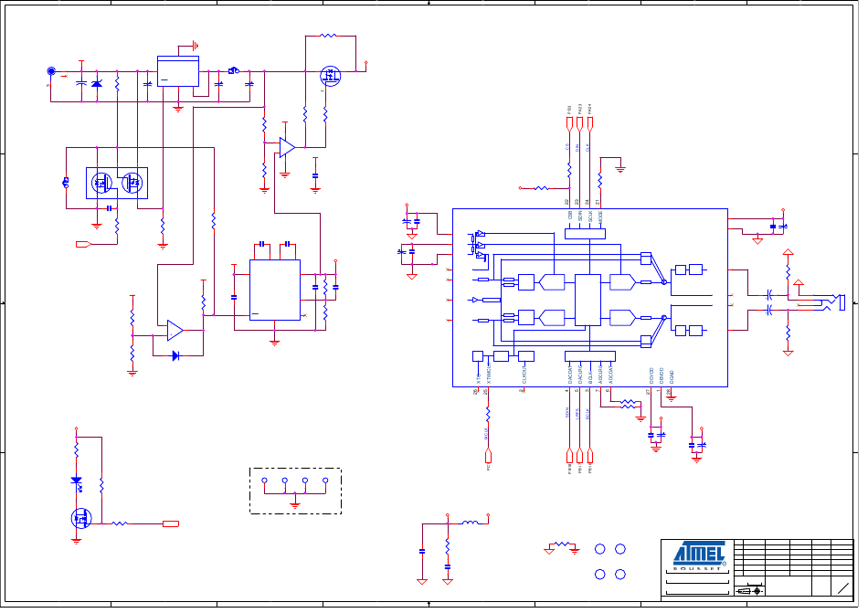Click the MODE pin label inside the codec
This screenshot has width=868, height=613.
(600, 217)
